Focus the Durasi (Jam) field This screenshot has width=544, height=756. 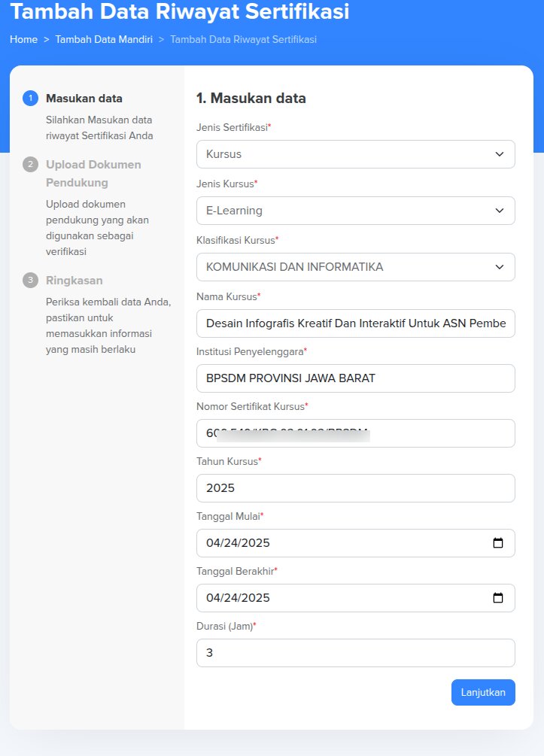(355, 653)
